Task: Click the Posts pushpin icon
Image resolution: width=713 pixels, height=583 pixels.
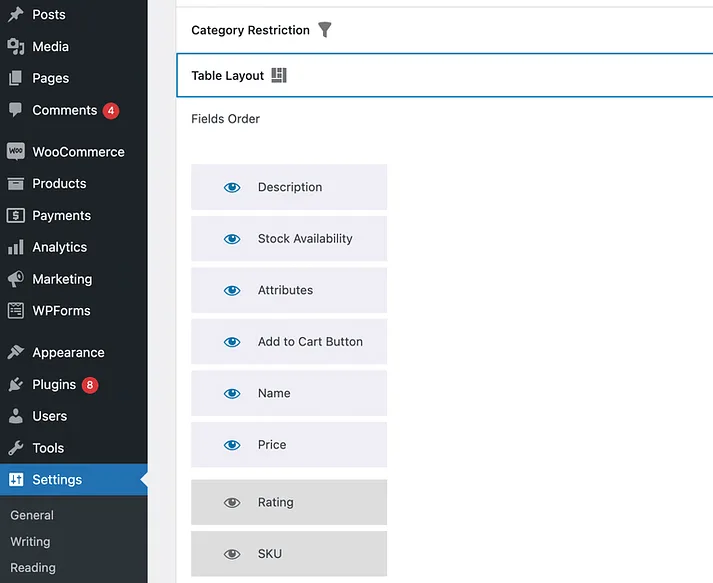Action: [15, 15]
